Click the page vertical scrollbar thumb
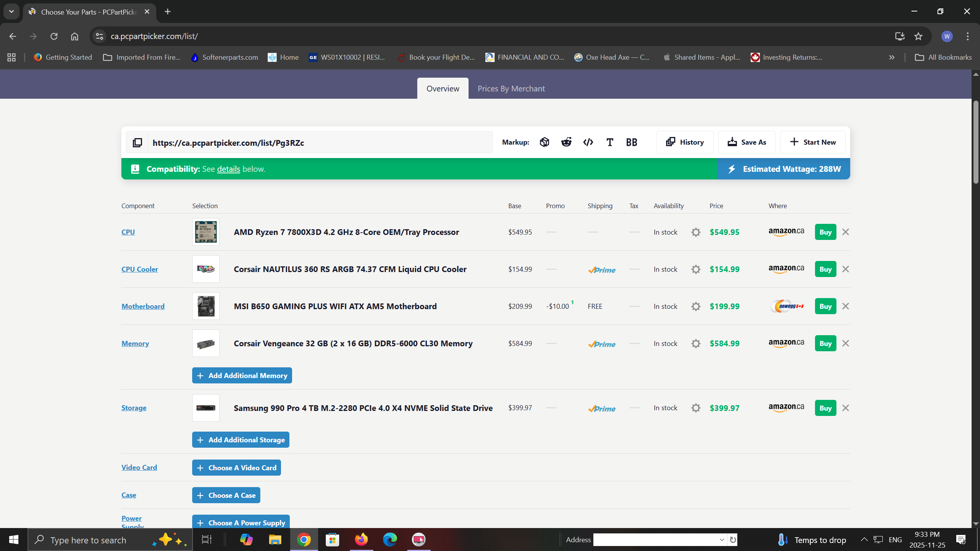 pyautogui.click(x=975, y=142)
